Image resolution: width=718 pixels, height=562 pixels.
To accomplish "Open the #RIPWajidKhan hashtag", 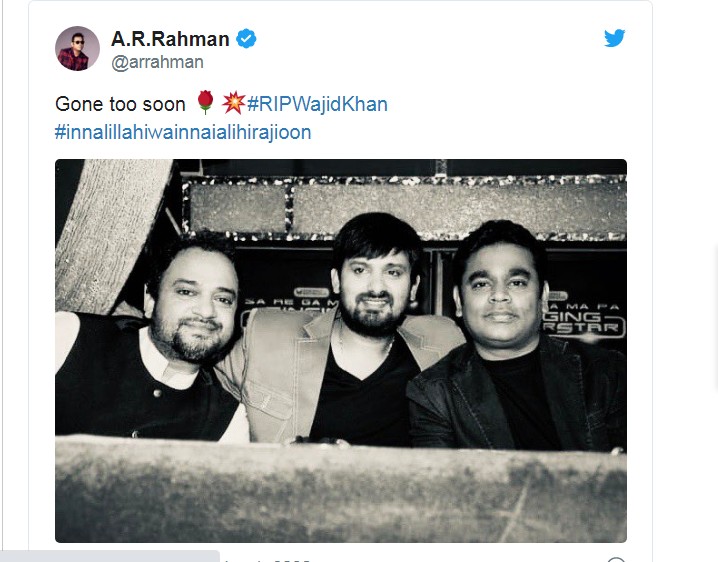I will click(x=317, y=104).
